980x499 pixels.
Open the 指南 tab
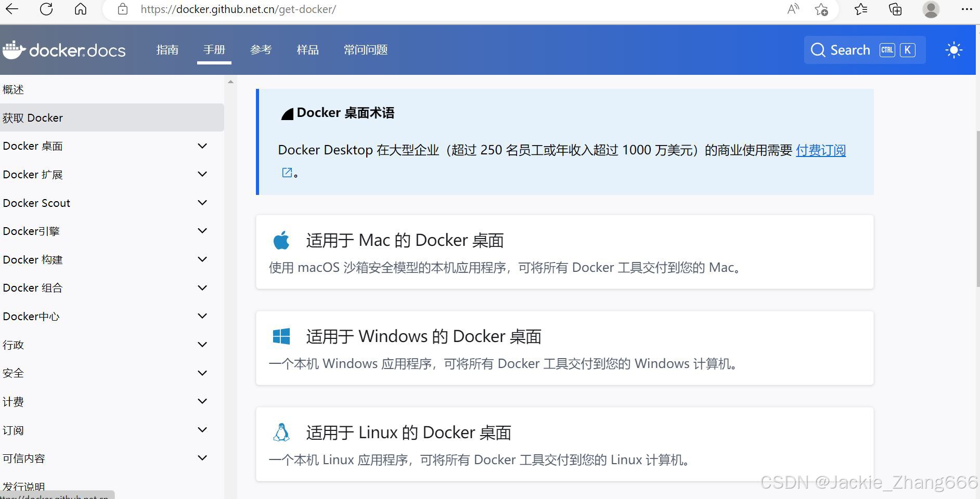167,50
